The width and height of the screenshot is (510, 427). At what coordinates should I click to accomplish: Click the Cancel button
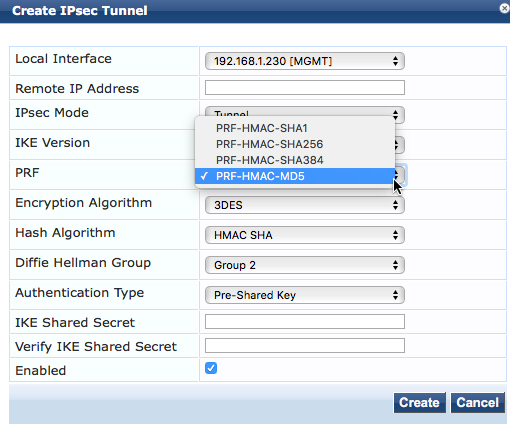click(x=478, y=403)
